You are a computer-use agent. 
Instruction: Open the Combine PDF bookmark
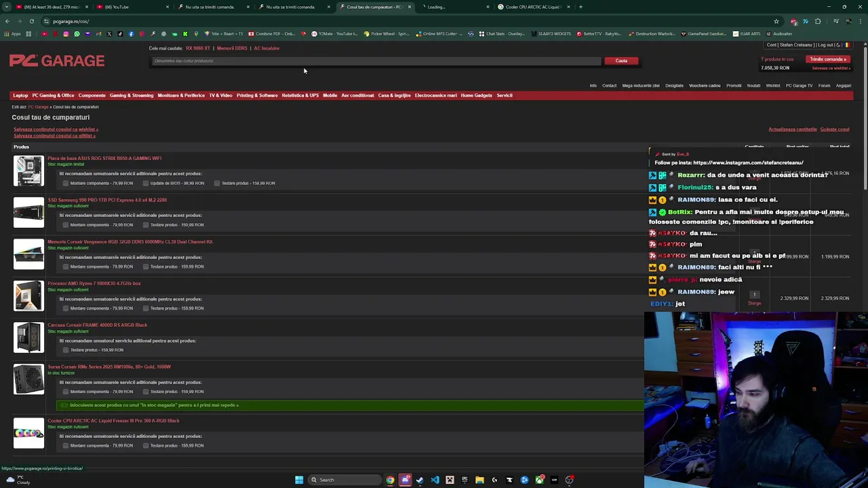tap(271, 34)
